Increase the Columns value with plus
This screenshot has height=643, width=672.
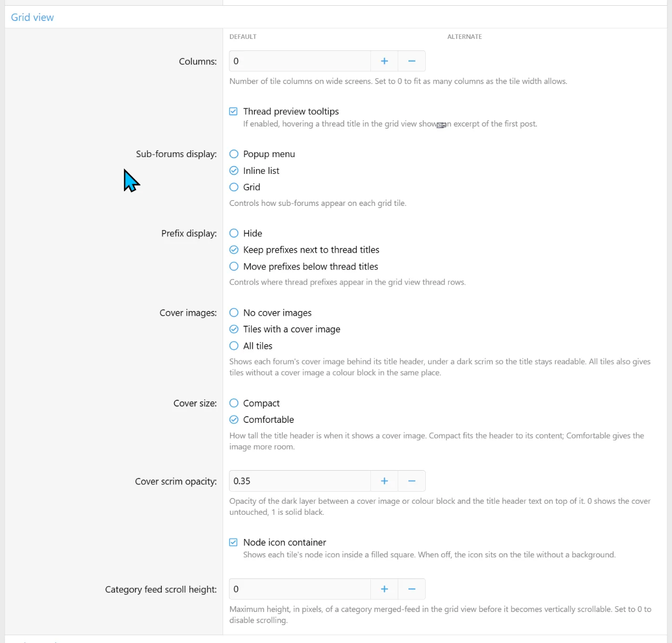click(384, 61)
